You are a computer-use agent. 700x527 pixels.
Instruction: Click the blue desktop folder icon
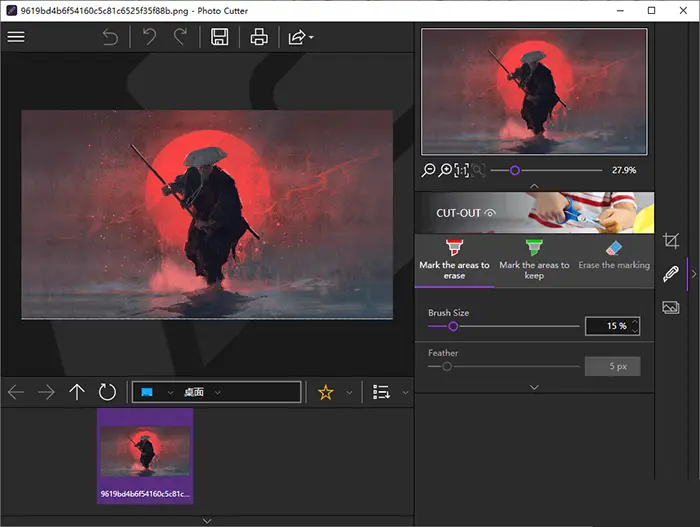point(147,392)
